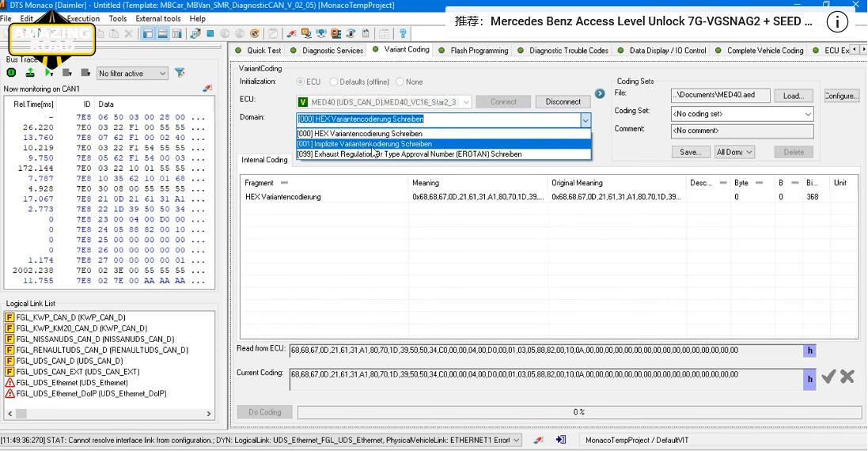Click the eraser icon next to CAN1 monitoring

[207, 88]
